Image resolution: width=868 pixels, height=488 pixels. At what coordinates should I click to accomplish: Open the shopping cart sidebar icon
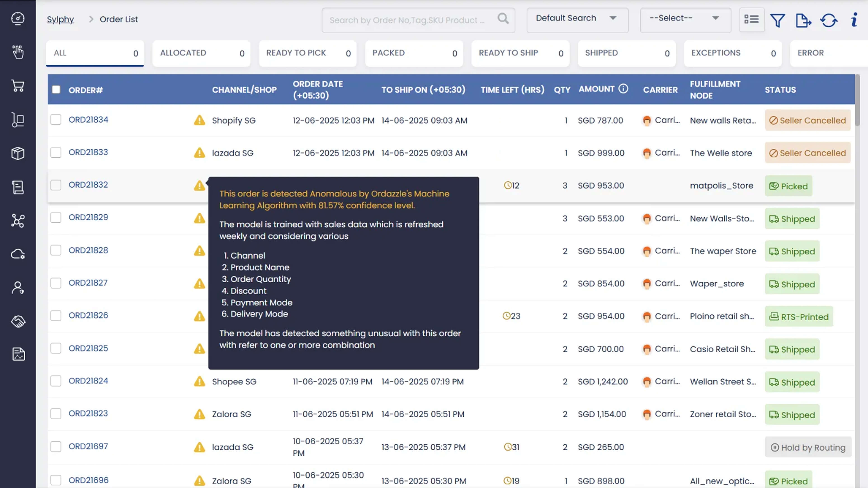click(18, 86)
